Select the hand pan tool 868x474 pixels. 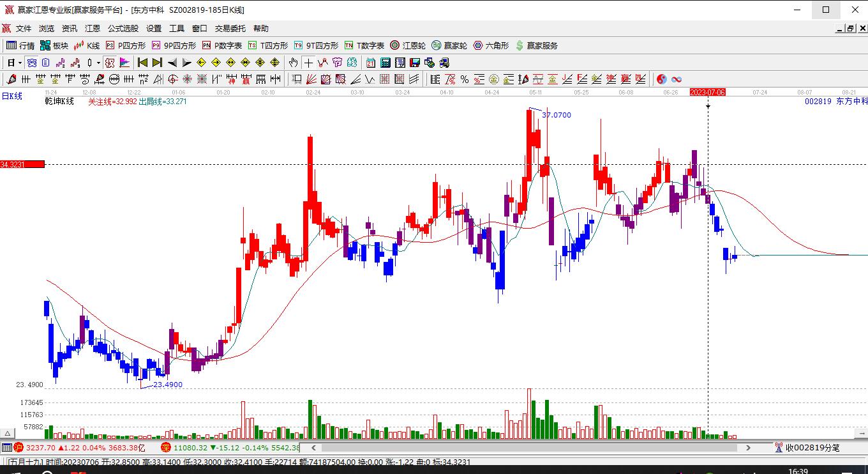pos(293,63)
